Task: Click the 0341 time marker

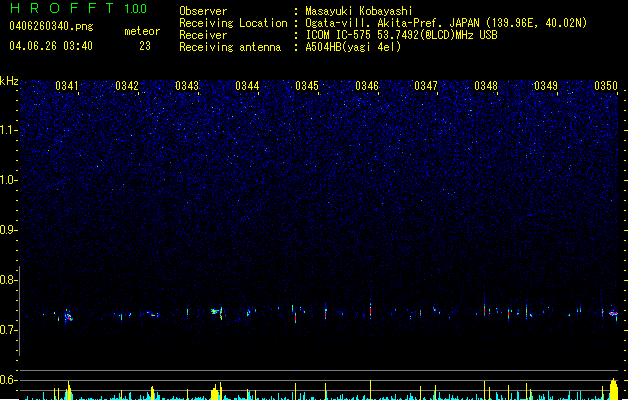Action: [67, 86]
